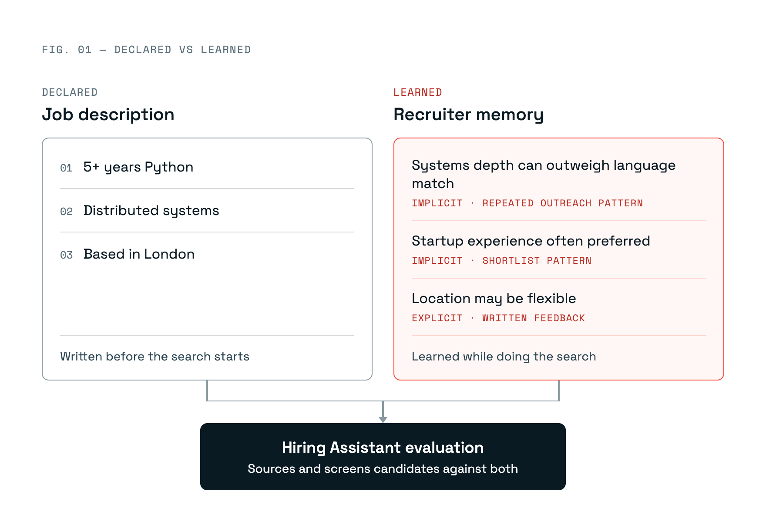Click 'Learned while doing the search' footer

click(x=504, y=357)
